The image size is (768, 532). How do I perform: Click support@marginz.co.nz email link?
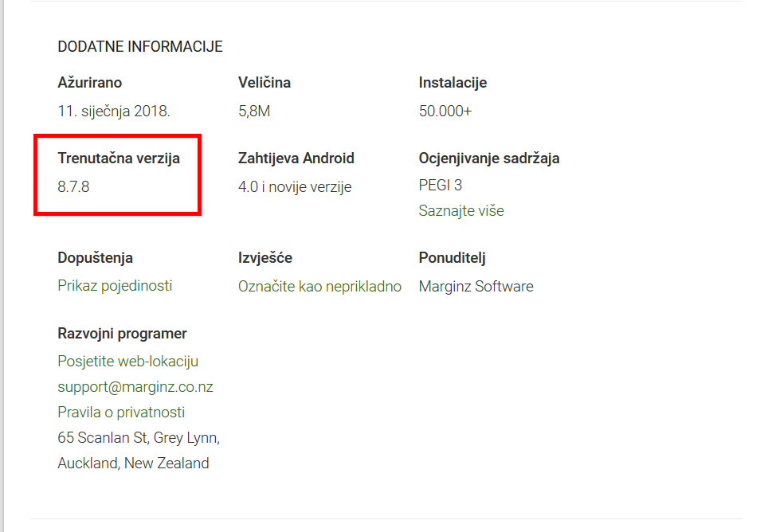coord(135,387)
